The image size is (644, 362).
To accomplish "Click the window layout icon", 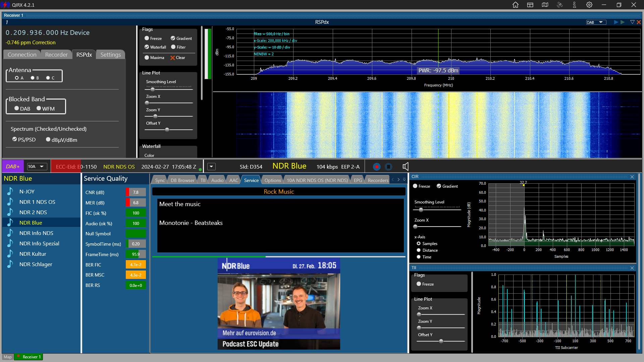I will (530, 5).
